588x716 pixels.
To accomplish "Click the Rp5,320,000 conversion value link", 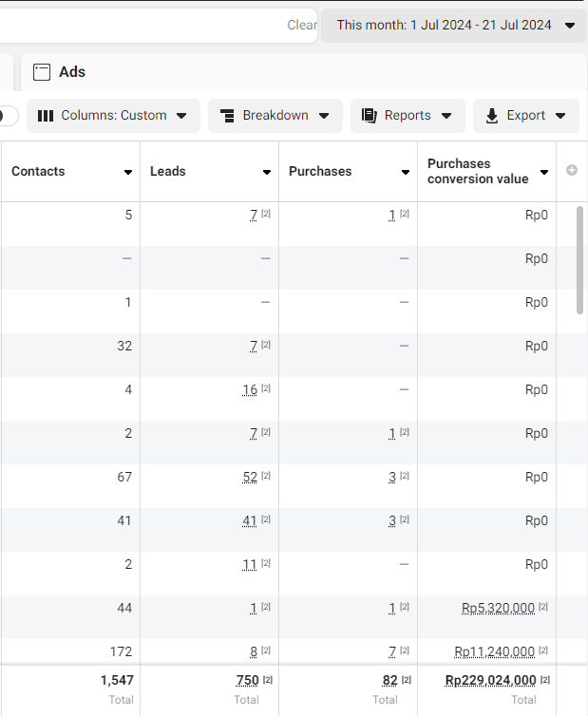I will [x=498, y=609].
